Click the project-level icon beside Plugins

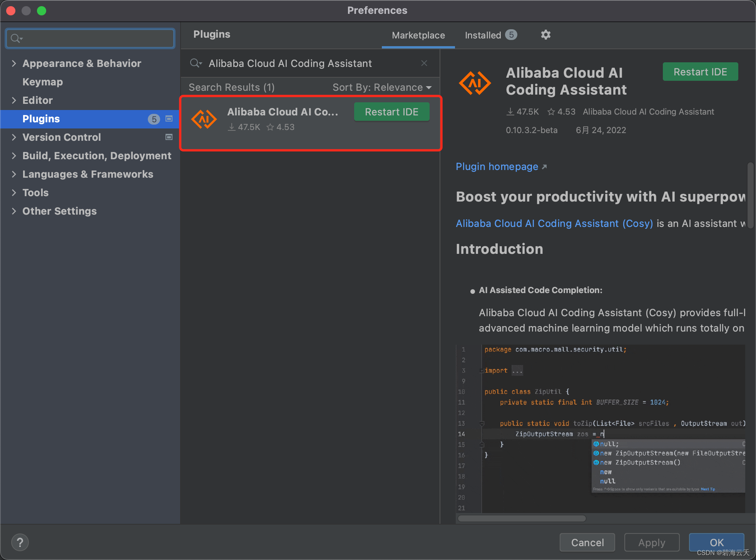(169, 119)
